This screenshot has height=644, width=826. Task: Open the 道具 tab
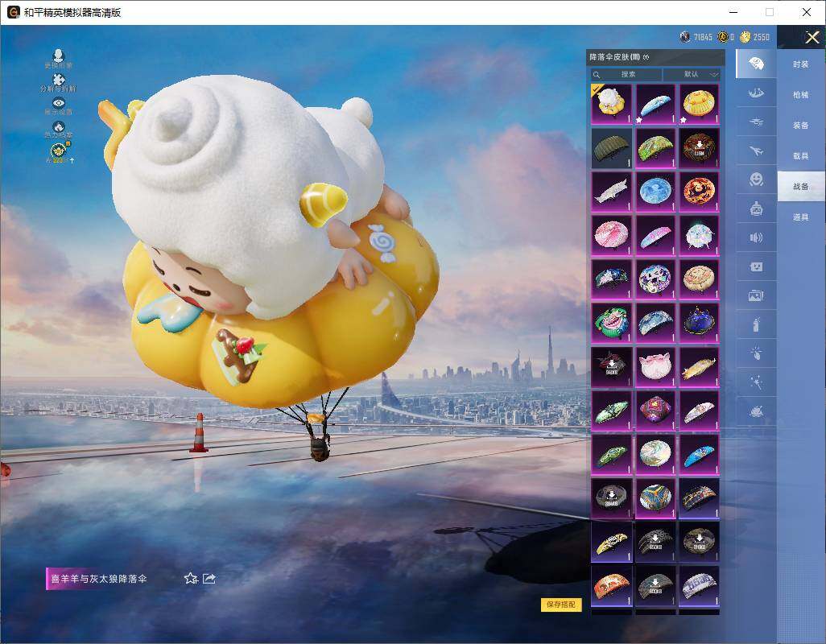tap(801, 217)
